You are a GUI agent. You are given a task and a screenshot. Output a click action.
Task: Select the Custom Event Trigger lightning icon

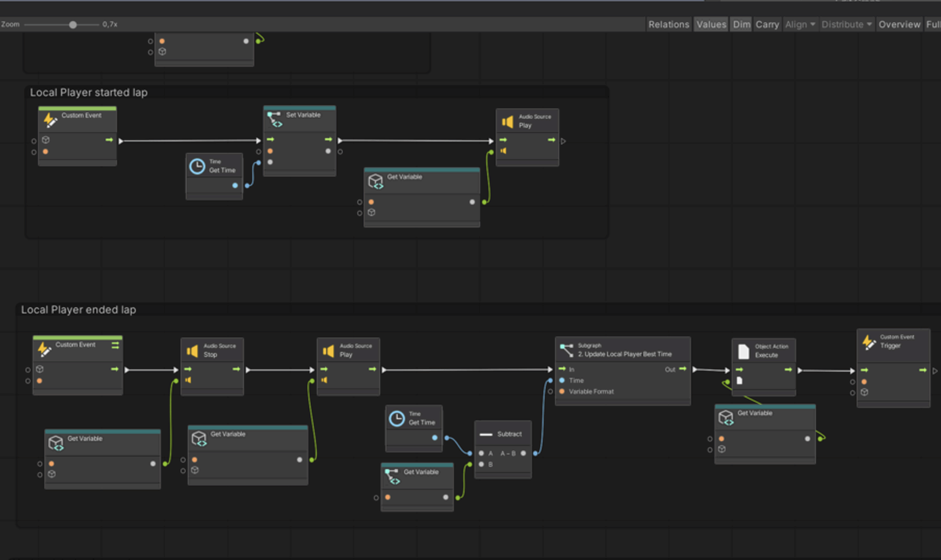[x=869, y=342]
